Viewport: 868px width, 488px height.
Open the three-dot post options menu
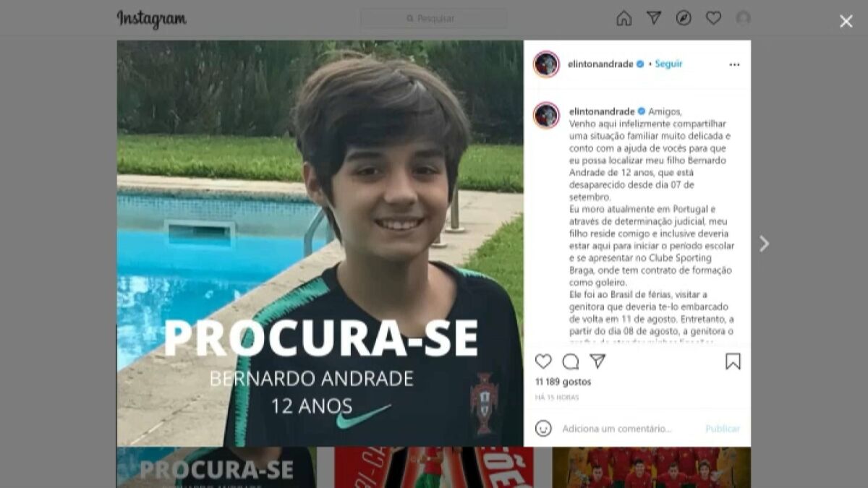(x=734, y=64)
